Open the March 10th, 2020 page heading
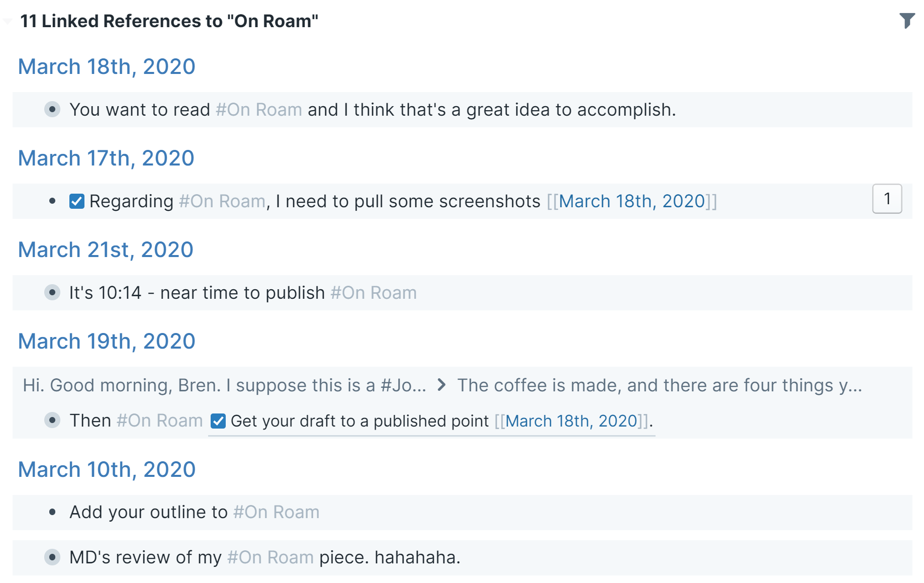Image resolution: width=924 pixels, height=583 pixels. click(x=107, y=469)
